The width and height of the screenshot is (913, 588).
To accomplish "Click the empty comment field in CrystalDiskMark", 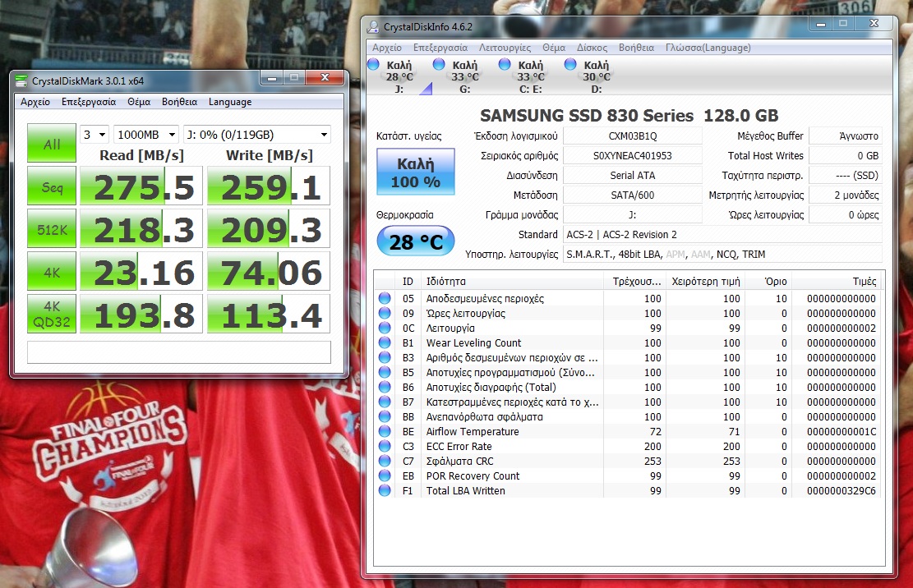I will (179, 351).
